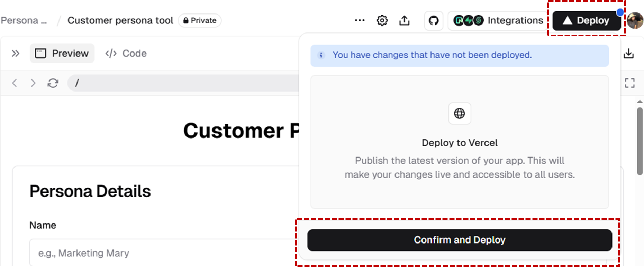Reload the preview with refresh icon
Screen dimensions: 644x267
tap(53, 83)
